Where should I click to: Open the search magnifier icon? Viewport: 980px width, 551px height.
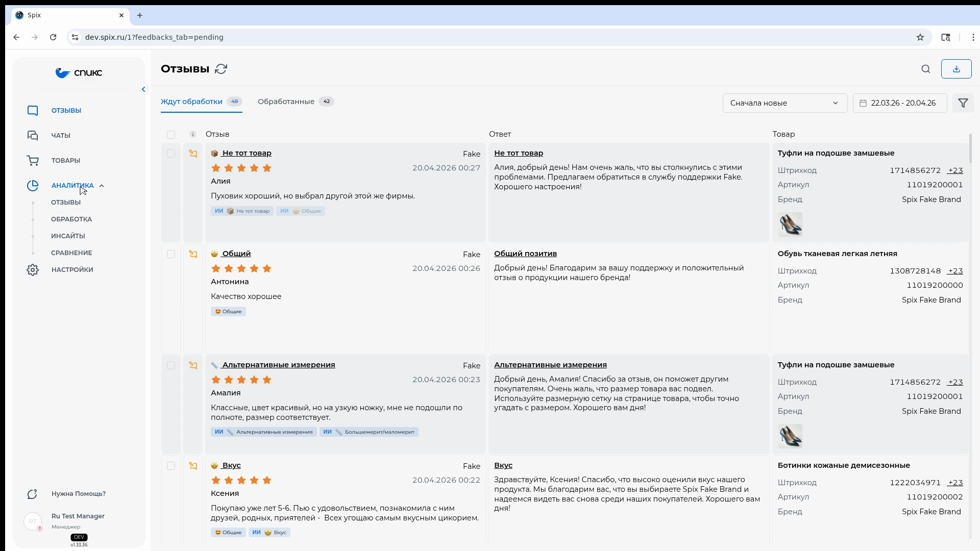[x=926, y=69]
